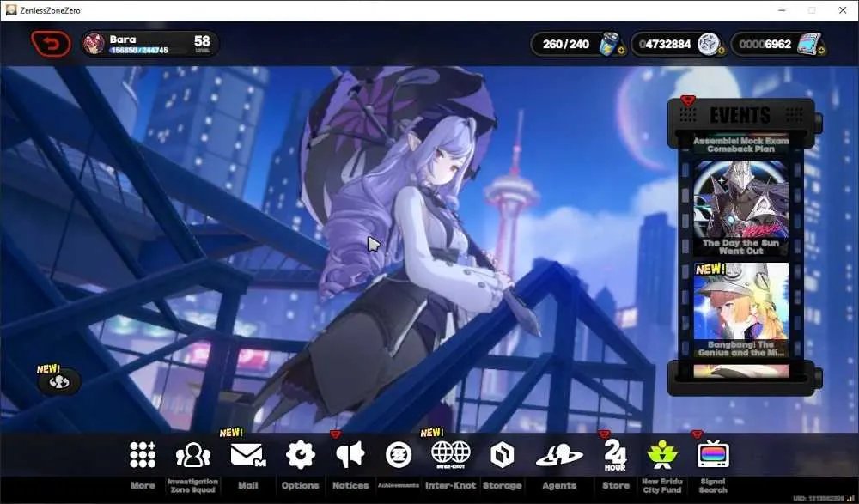Click the 04732884 Dennies balance
This screenshot has width=859, height=504.
point(665,45)
